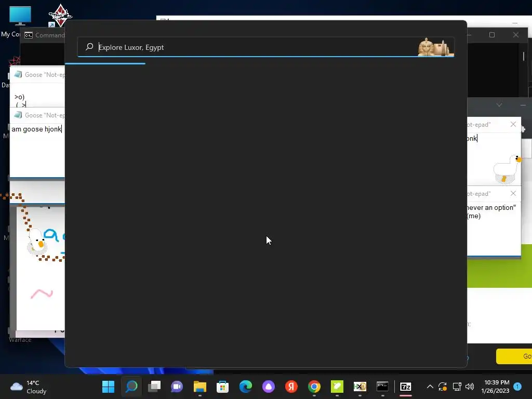Click "am goose hjonk" text in Not-epad
This screenshot has height=399, width=532.
[36, 129]
